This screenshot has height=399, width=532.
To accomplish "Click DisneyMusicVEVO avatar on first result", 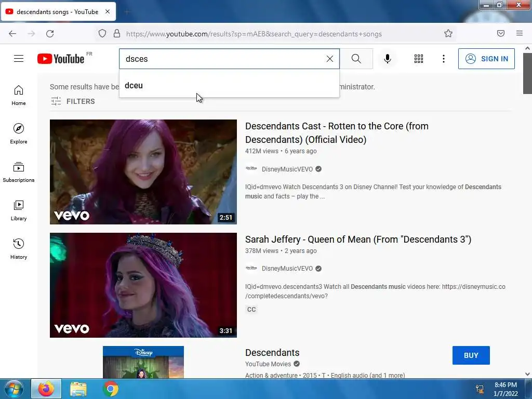I will 251,169.
